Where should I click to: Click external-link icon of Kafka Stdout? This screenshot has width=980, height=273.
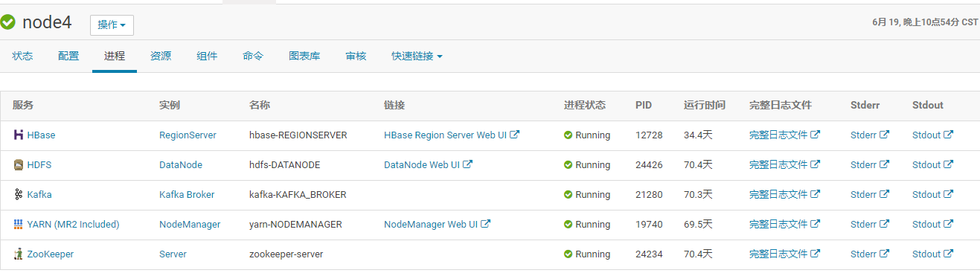948,194
